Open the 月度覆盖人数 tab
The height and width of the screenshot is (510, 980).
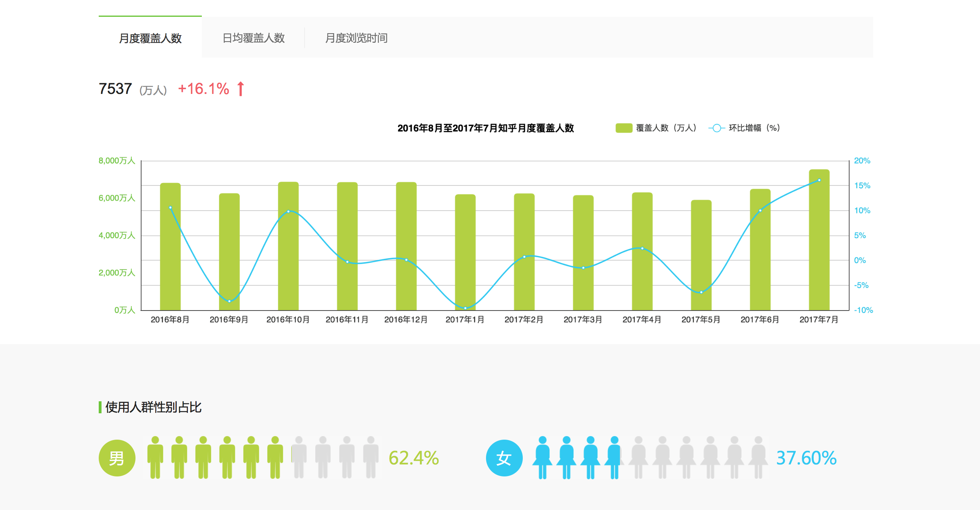coord(150,38)
